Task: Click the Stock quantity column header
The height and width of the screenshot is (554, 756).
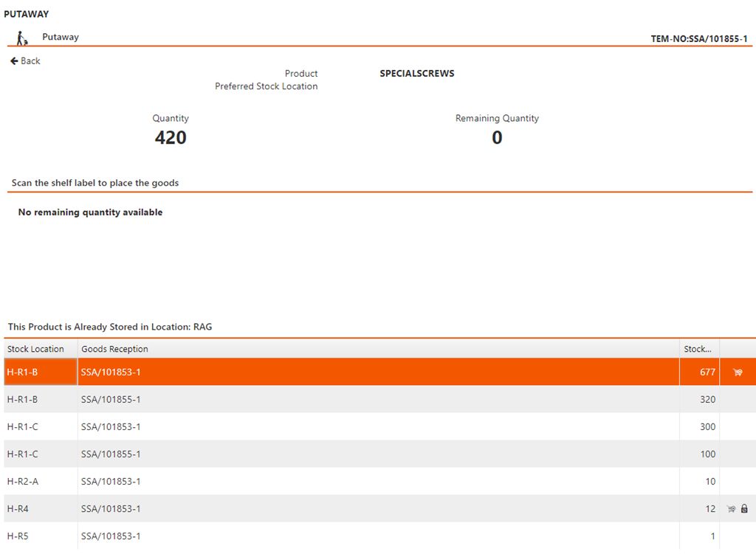Action: click(698, 349)
